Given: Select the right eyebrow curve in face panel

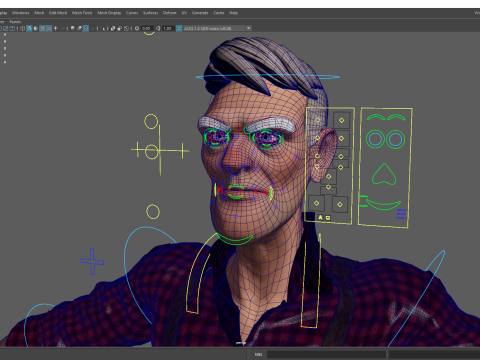Looking at the screenshot, I should click(x=396, y=116).
